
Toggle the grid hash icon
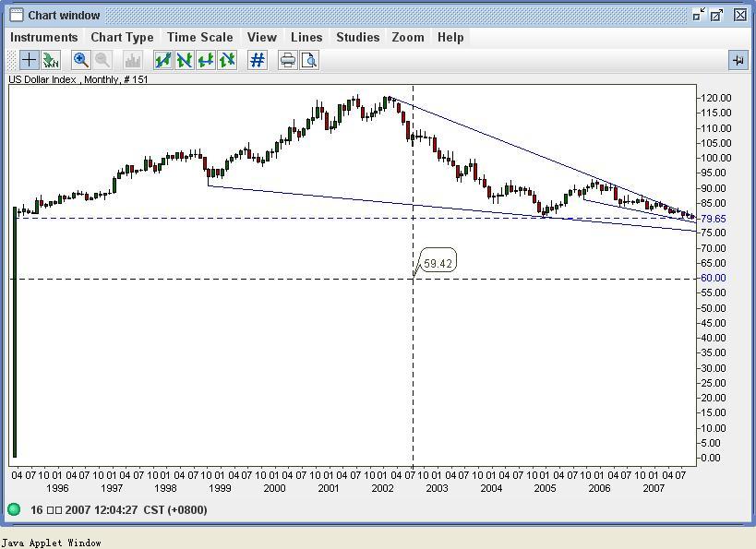click(257, 60)
